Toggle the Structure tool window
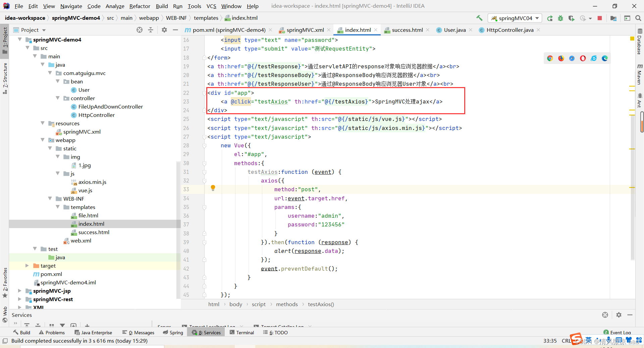Viewport: 644px width, 348px height. (5, 78)
